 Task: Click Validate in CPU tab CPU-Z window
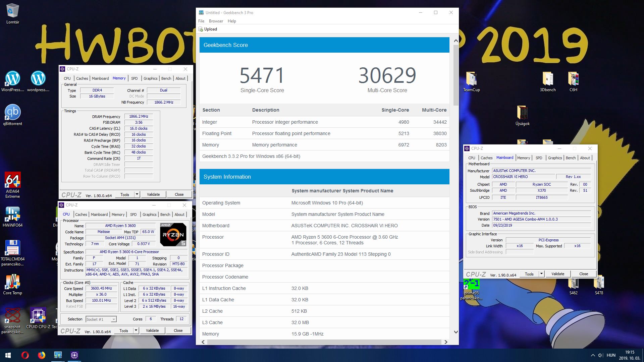[x=152, y=330]
